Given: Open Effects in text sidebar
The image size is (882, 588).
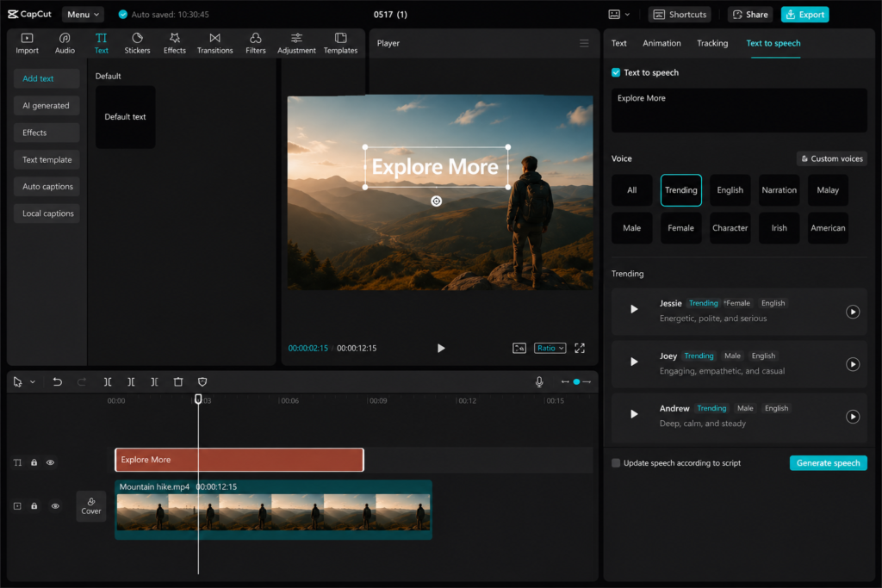Looking at the screenshot, I should pyautogui.click(x=47, y=133).
